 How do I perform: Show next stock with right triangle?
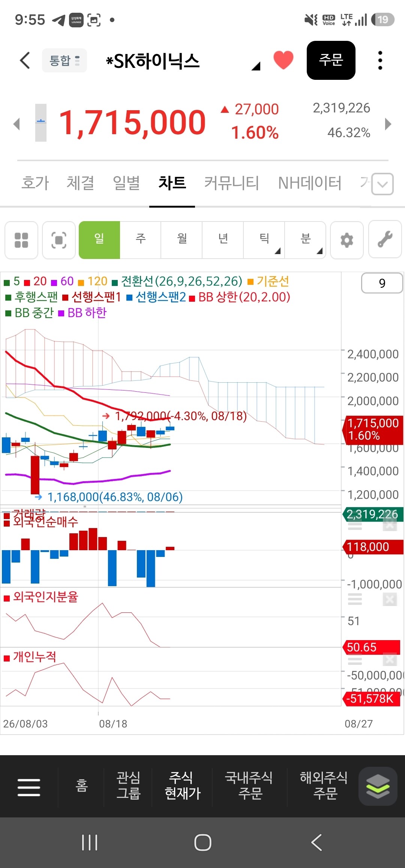[388, 124]
